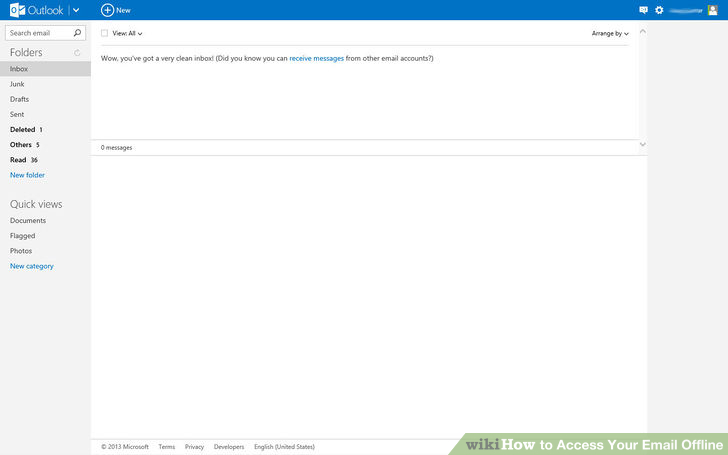Compose a message with New button
728x455 pixels.
click(116, 10)
